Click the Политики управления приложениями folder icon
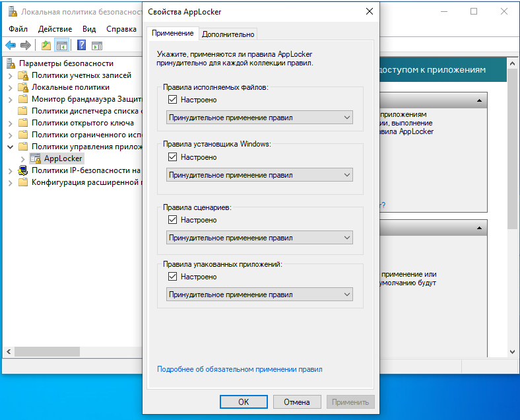 pyautogui.click(x=23, y=147)
